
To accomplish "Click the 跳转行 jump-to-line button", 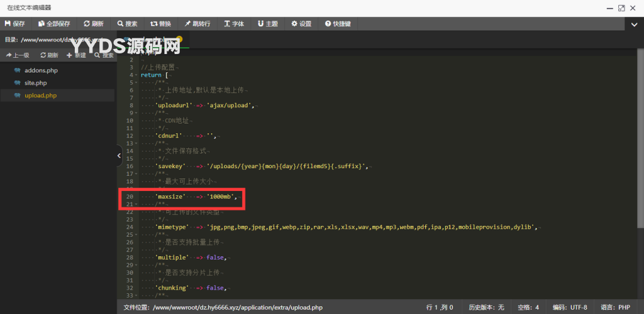I will [x=197, y=24].
